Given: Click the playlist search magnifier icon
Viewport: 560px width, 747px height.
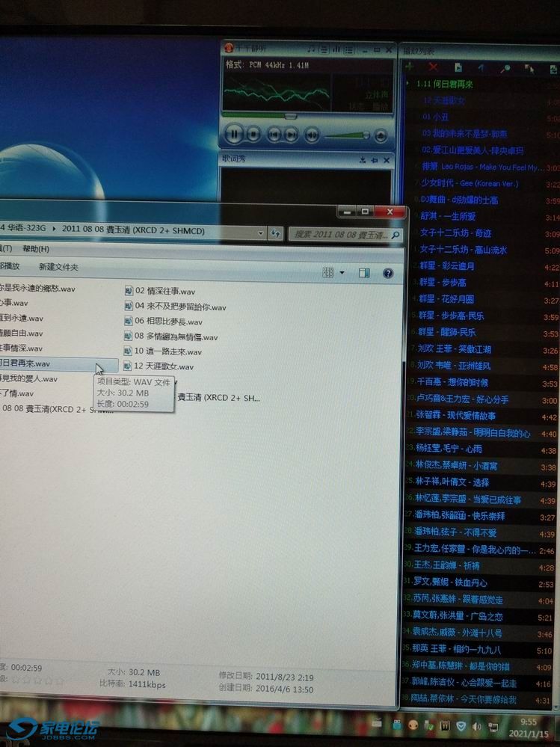Looking at the screenshot, I should pyautogui.click(x=505, y=68).
